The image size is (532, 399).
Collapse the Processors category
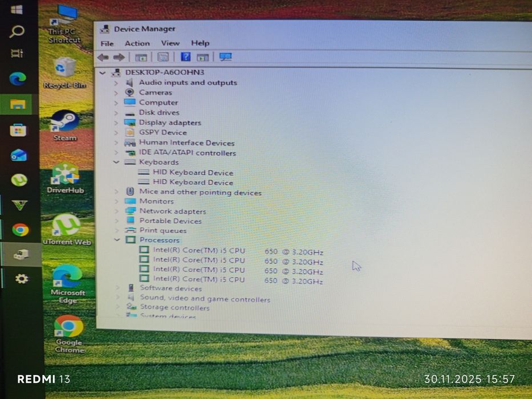(x=117, y=240)
